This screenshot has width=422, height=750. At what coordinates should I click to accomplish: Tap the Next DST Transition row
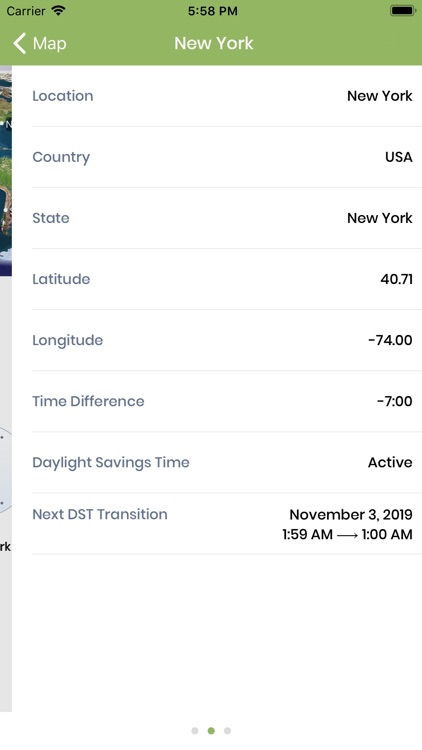point(222,524)
